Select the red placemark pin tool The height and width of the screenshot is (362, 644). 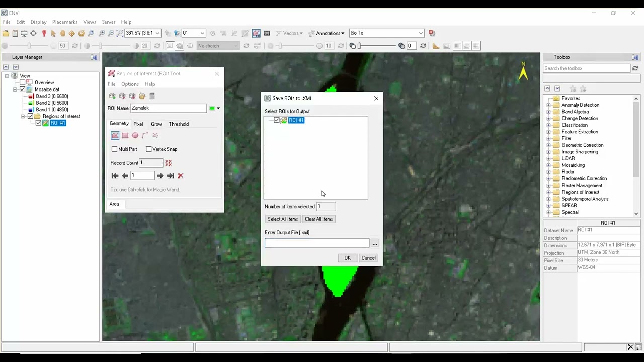coord(44,33)
